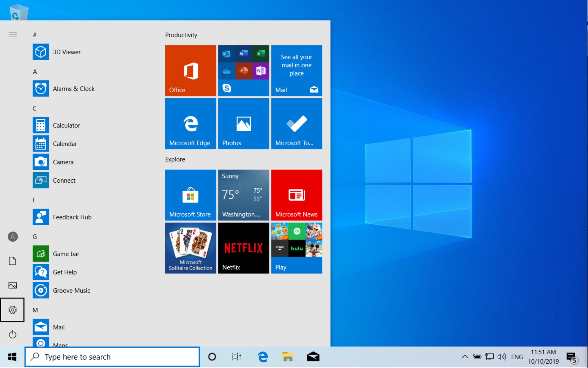Open the Feedback Hub app
588x368 pixels.
(72, 217)
